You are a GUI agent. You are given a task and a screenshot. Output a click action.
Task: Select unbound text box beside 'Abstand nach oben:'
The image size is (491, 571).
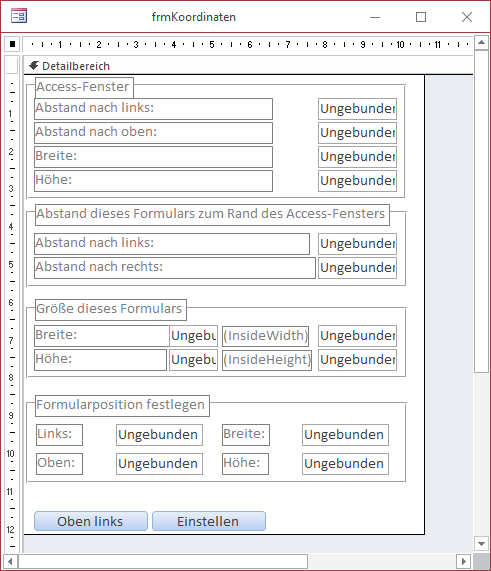pyautogui.click(x=357, y=133)
